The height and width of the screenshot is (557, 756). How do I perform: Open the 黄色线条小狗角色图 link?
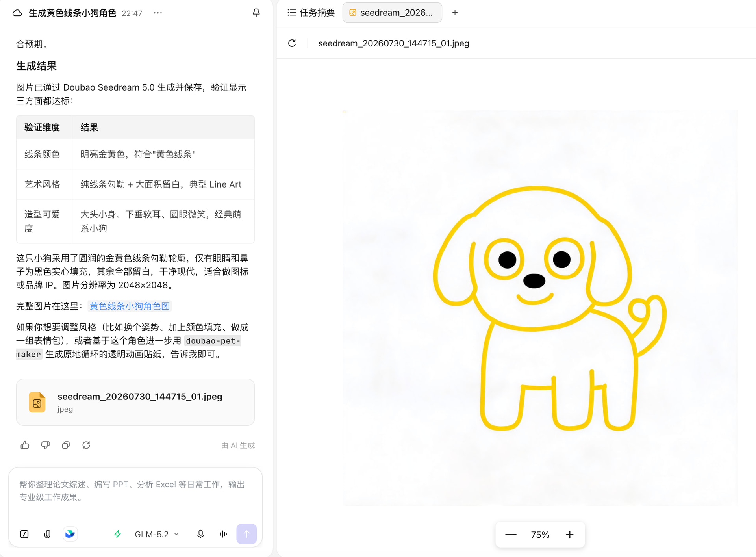(130, 306)
